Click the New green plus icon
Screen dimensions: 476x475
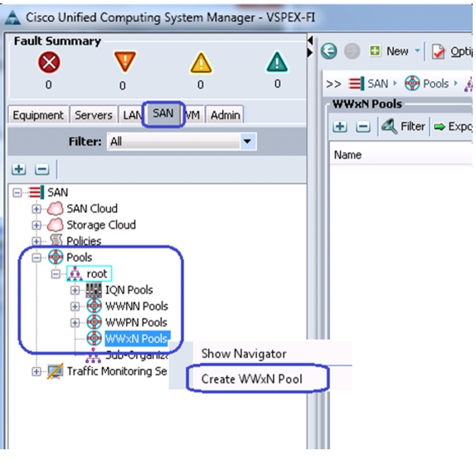pos(375,51)
